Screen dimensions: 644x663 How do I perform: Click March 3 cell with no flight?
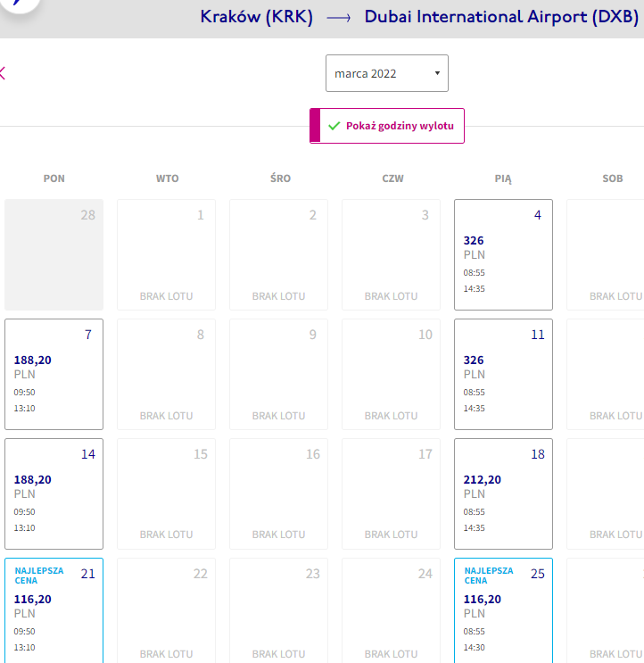coord(391,254)
